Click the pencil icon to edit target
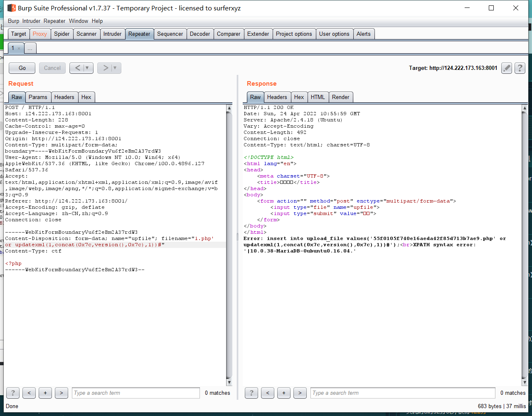 click(506, 68)
